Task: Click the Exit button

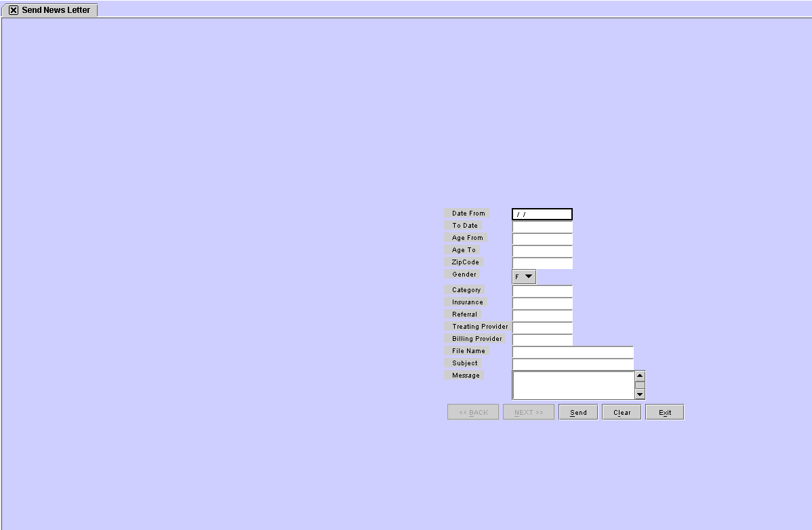Action: [665, 413]
